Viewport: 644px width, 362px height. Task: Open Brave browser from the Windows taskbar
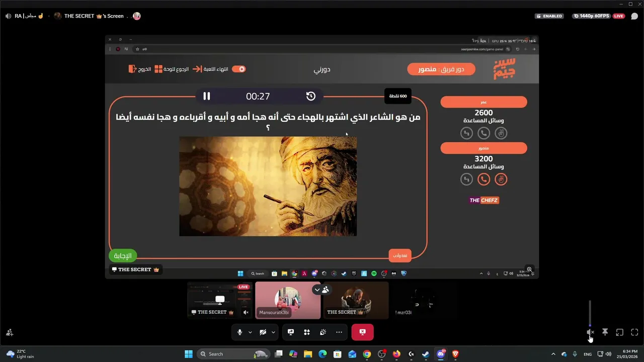tap(455, 354)
